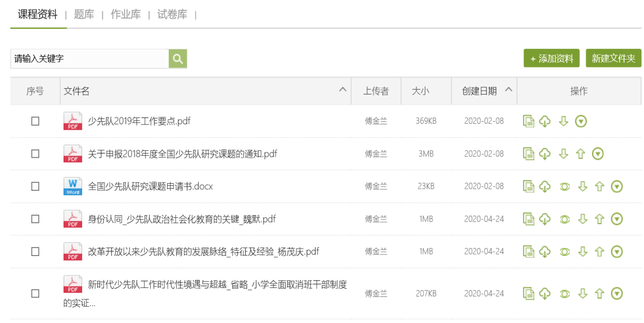Click the 文件名 column sort arrow
The width and height of the screenshot is (644, 323).
point(343,90)
